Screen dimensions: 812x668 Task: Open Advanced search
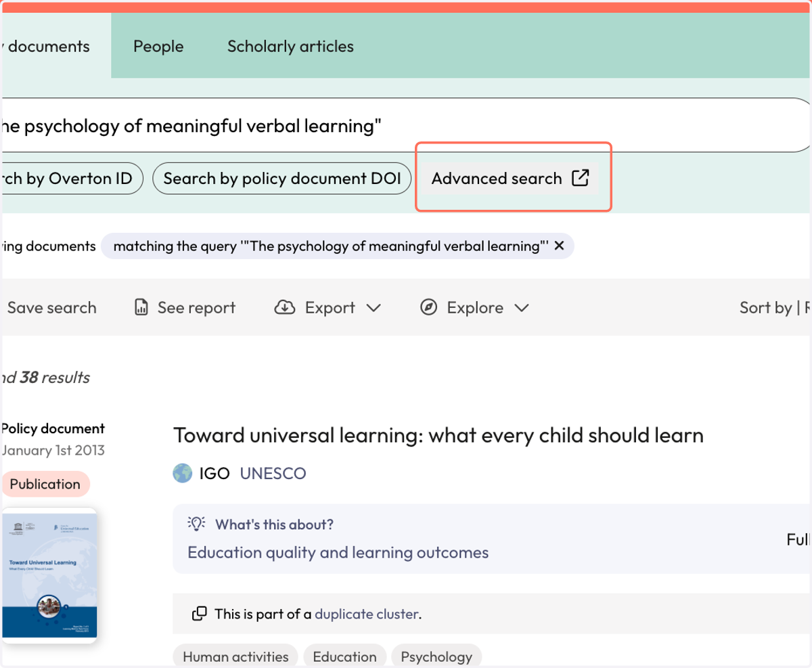[511, 179]
